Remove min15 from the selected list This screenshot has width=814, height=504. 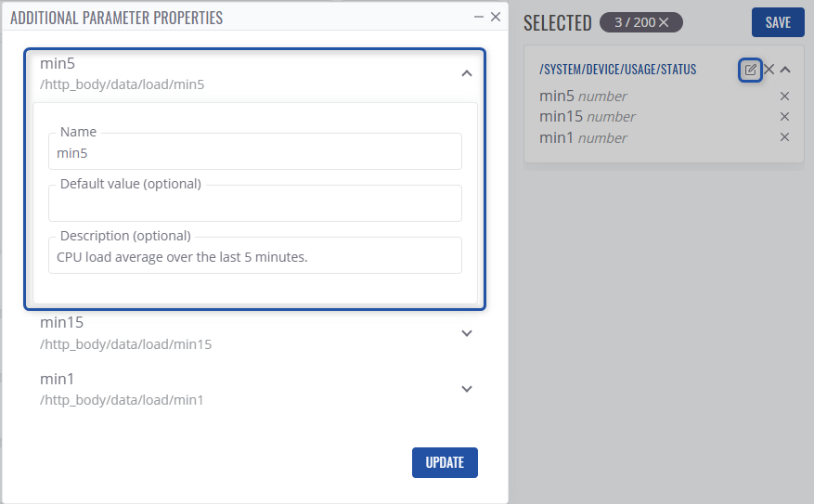click(784, 117)
